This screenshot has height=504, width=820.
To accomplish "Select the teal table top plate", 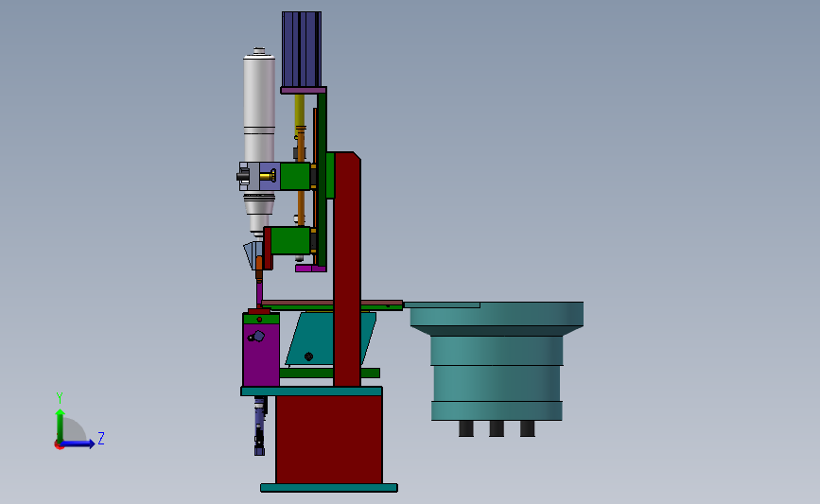I will tap(312, 391).
